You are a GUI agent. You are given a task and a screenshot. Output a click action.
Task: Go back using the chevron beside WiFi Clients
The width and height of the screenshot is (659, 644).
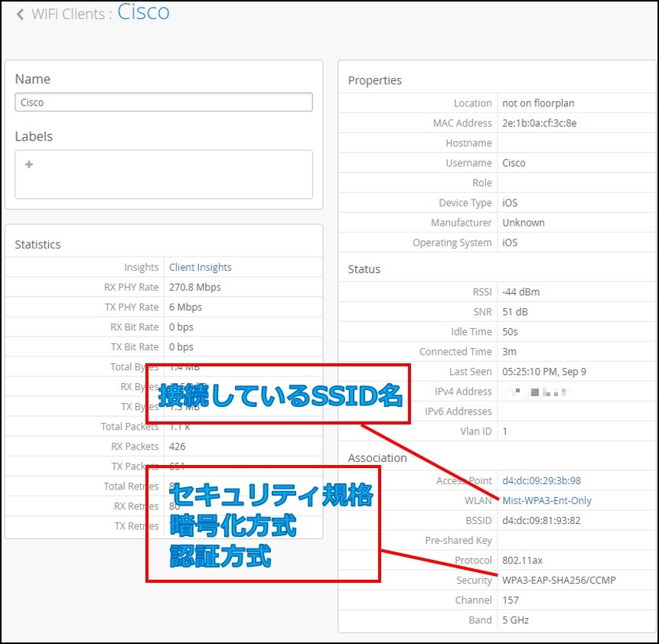[20, 15]
